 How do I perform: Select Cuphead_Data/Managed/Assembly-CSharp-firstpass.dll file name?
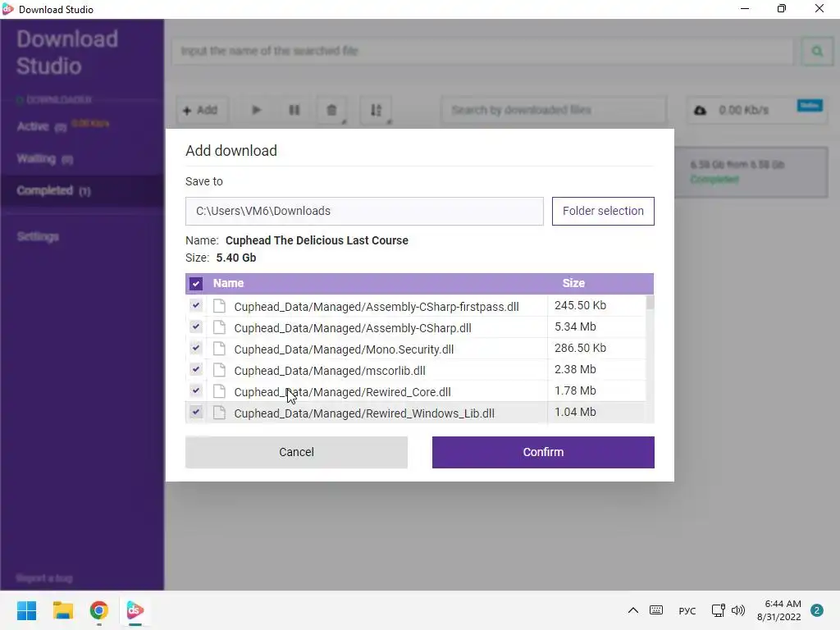377,307
